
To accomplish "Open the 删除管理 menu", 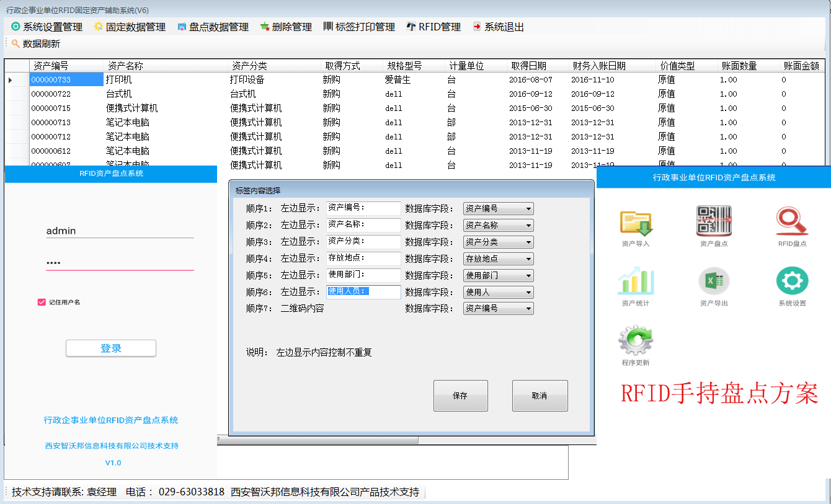I will point(286,27).
